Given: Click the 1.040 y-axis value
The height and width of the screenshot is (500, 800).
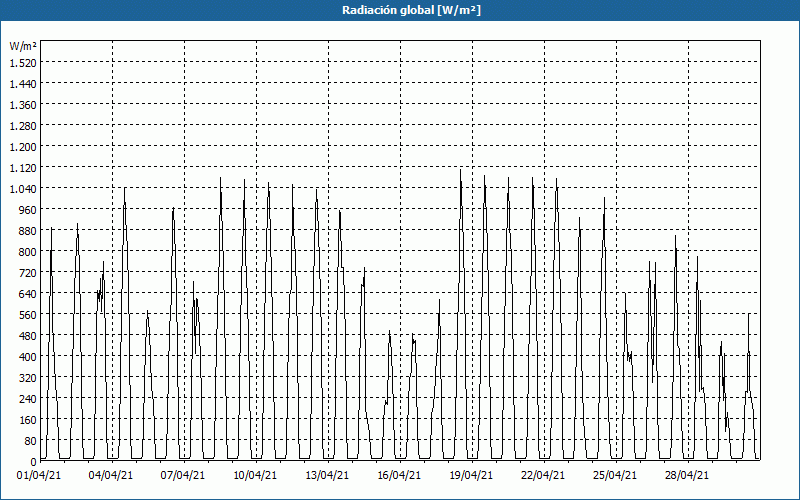Looking at the screenshot, I should [x=23, y=189].
